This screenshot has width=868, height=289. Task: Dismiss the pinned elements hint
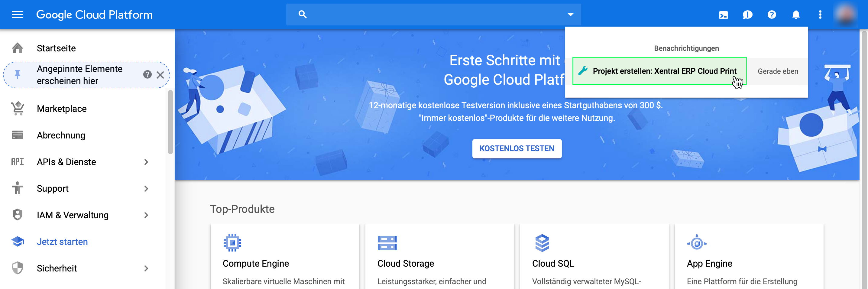click(x=160, y=75)
